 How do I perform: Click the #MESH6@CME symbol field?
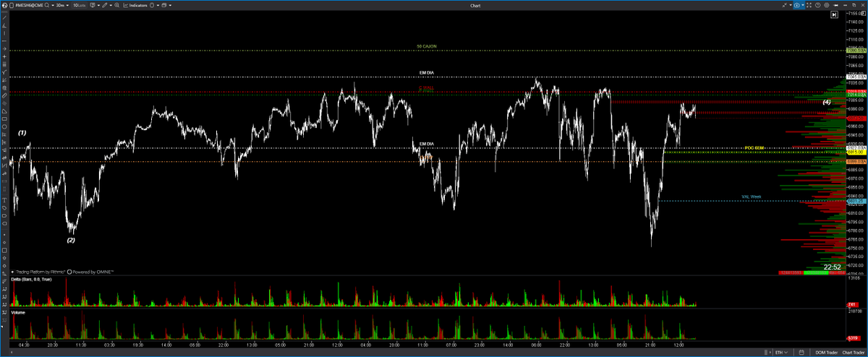[x=29, y=5]
